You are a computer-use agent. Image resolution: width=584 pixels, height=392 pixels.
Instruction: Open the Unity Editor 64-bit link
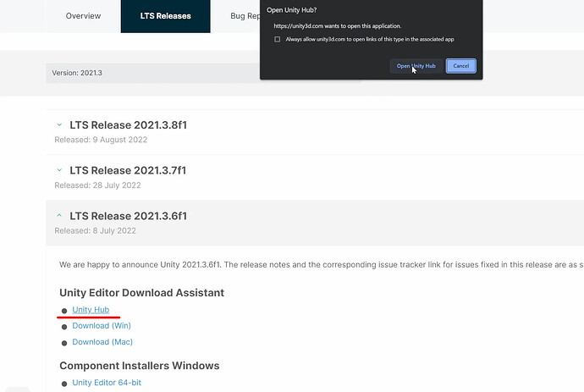tap(107, 383)
